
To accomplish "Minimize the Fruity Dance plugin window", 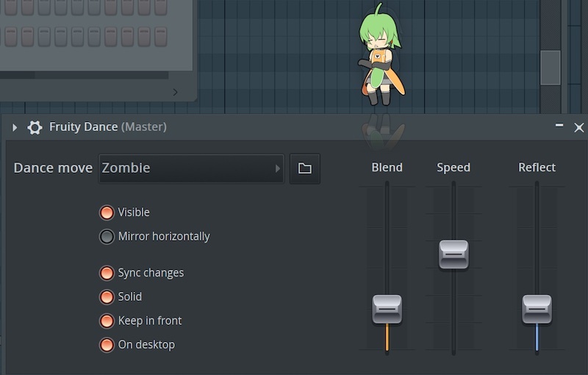I will [559, 126].
